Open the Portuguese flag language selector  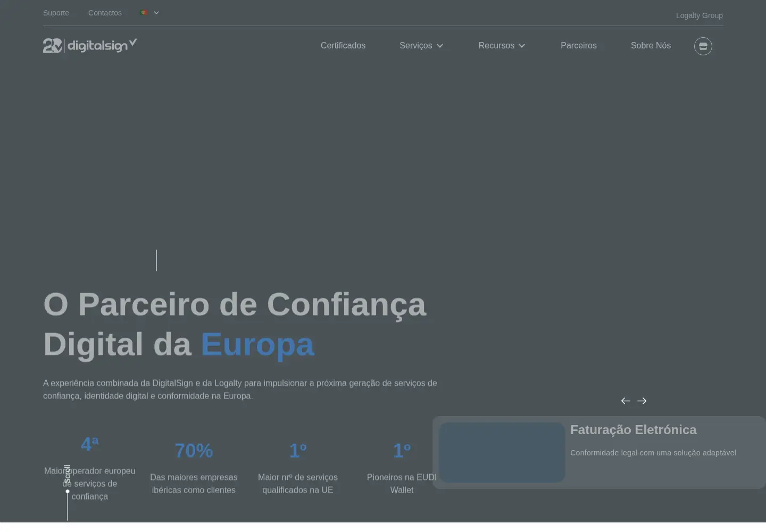[x=149, y=13]
